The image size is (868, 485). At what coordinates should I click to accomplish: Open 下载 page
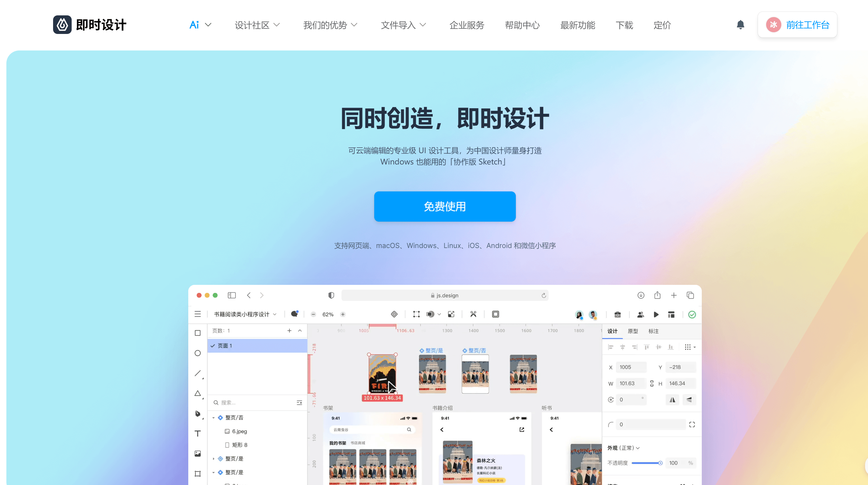click(x=624, y=25)
